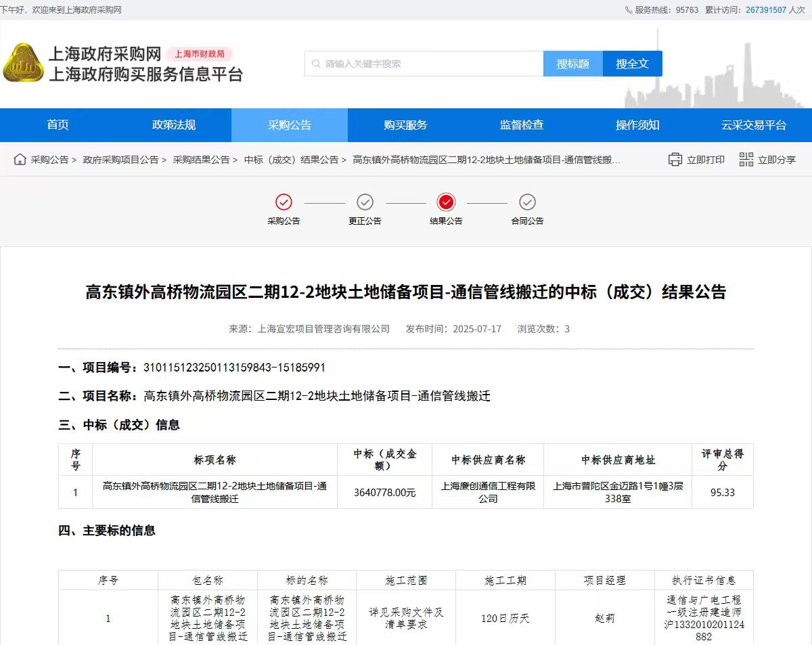812x645 pixels.
Task: Click the 采购公告 step circle icon
Action: (284, 202)
